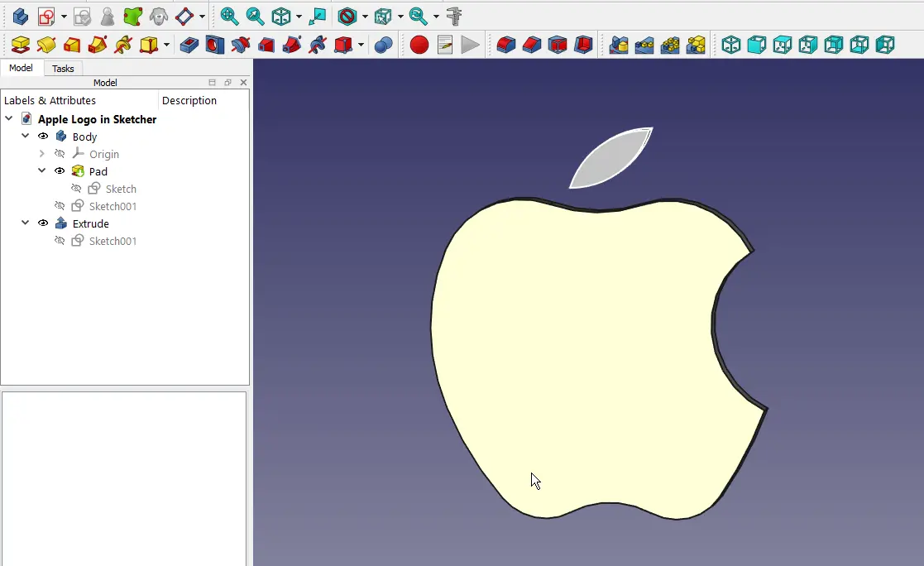Open the draw style dropdown arrow
This screenshot has width=924, height=566.
point(365,17)
